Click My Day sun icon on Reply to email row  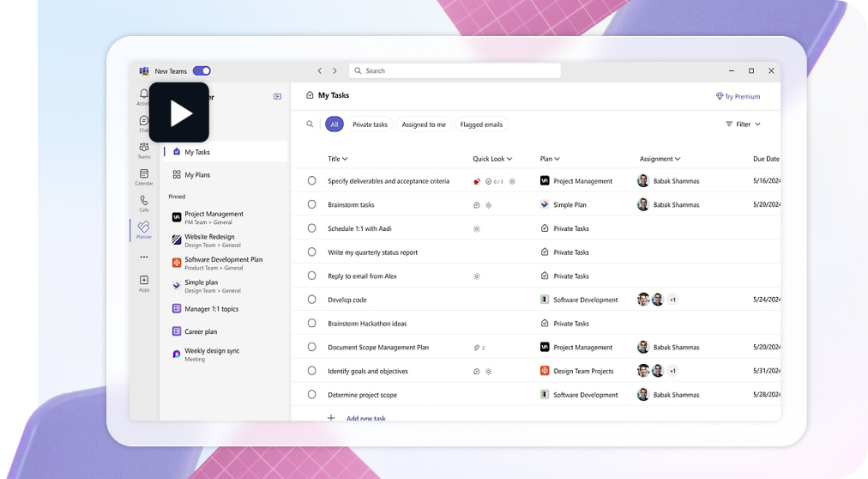click(x=477, y=276)
